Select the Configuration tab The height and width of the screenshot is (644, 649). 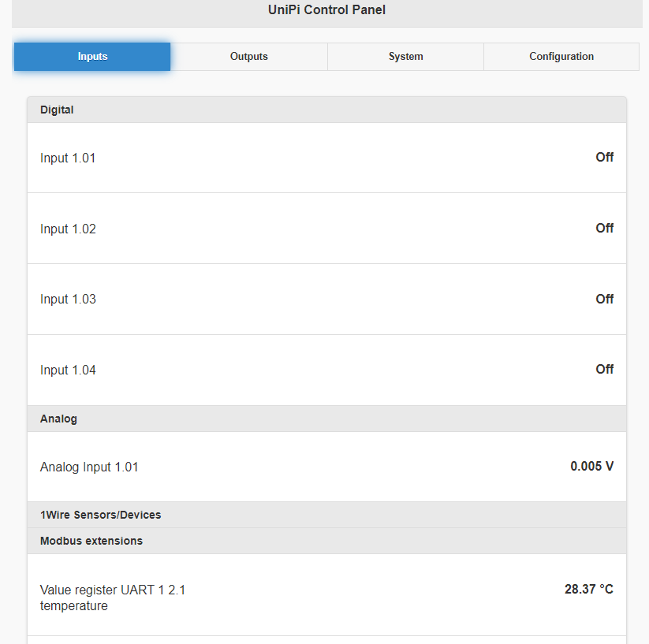561,57
